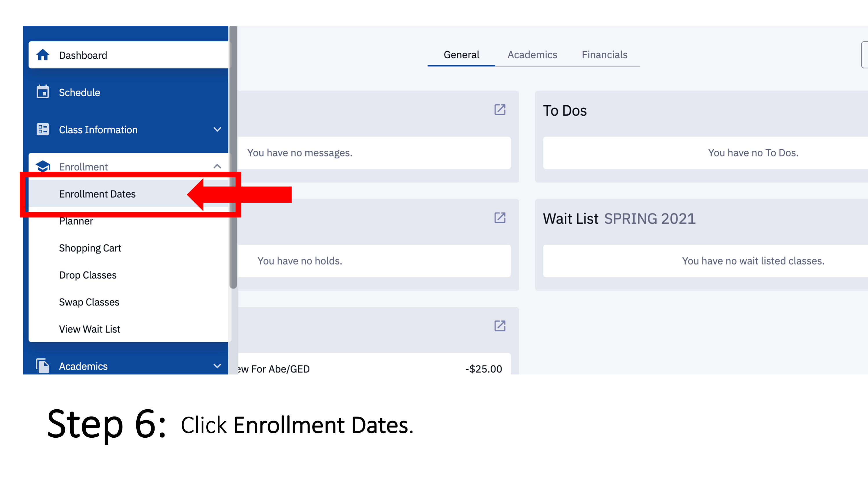Click the external link icon in financials panel
868x488 pixels.
click(x=500, y=326)
